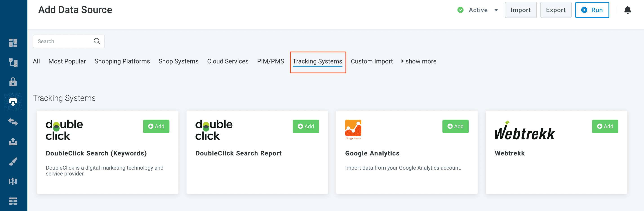Click the lock icon in sidebar
This screenshot has width=644, height=211.
click(x=13, y=82)
